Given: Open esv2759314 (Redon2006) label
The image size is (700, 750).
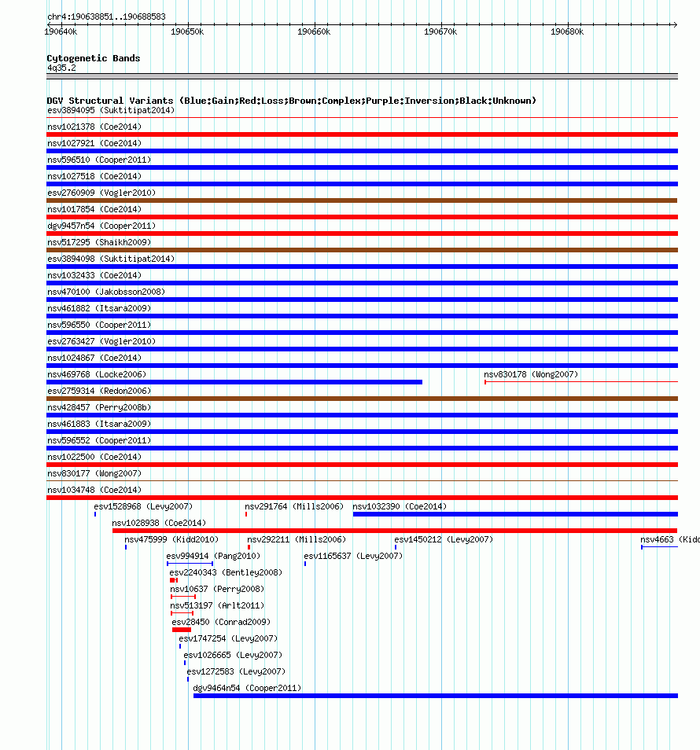Looking at the screenshot, I should 99,391.
